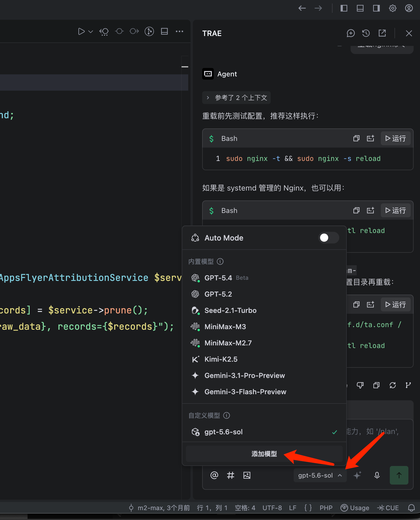Insert a # reference in chat input

click(x=231, y=475)
